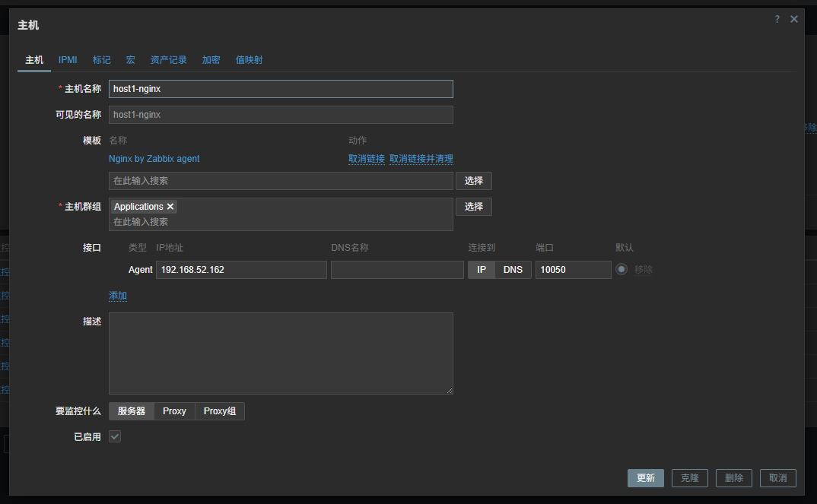Click 移除 on the Agent interface

point(644,270)
